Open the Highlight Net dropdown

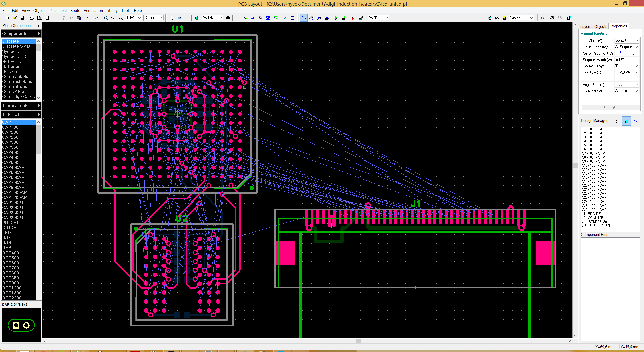(627, 91)
